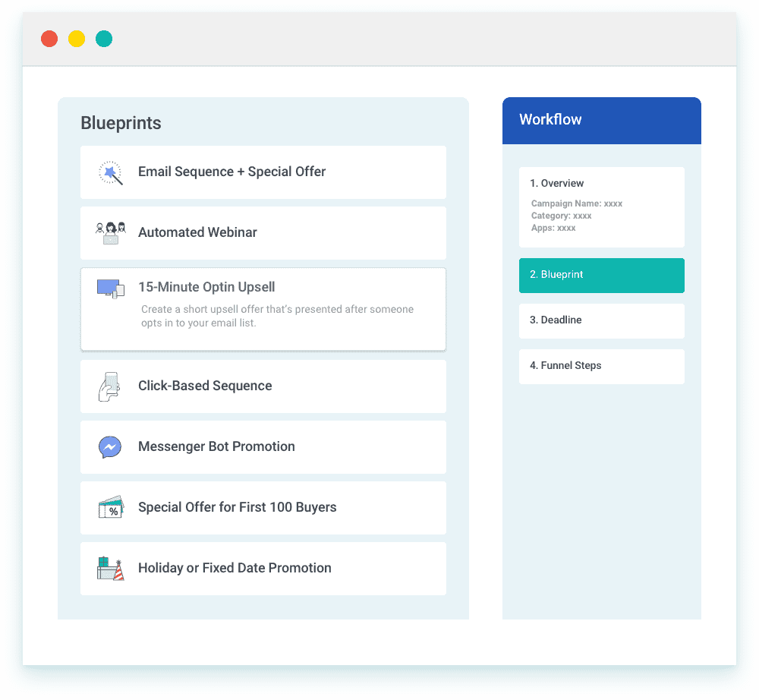Select Special Offer for First 100 Buyers

[x=263, y=508]
